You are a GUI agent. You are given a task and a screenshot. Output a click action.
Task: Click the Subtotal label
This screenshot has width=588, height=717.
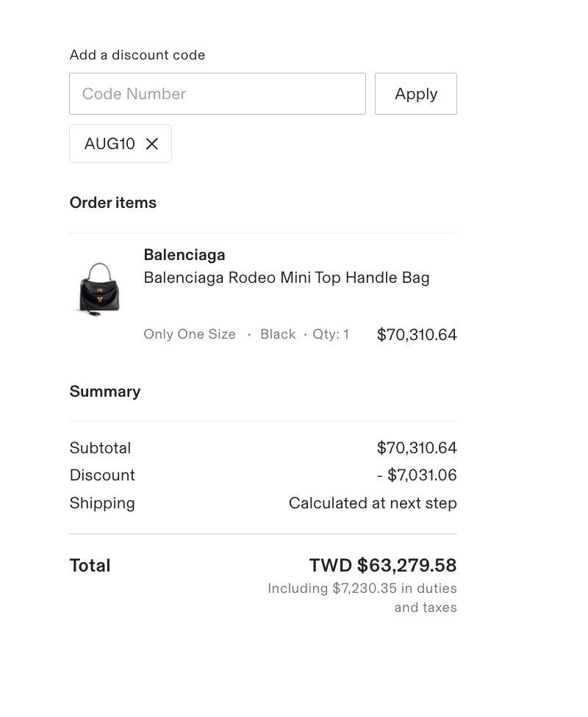100,447
